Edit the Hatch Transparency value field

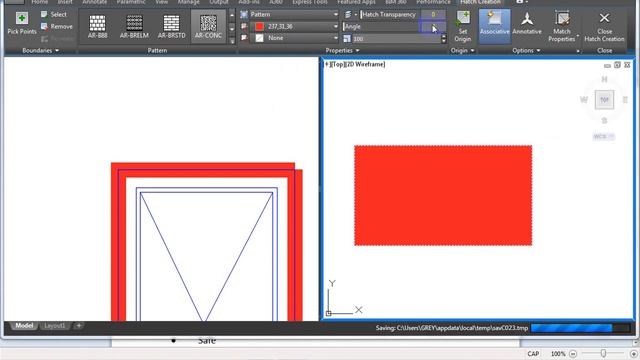(433, 14)
